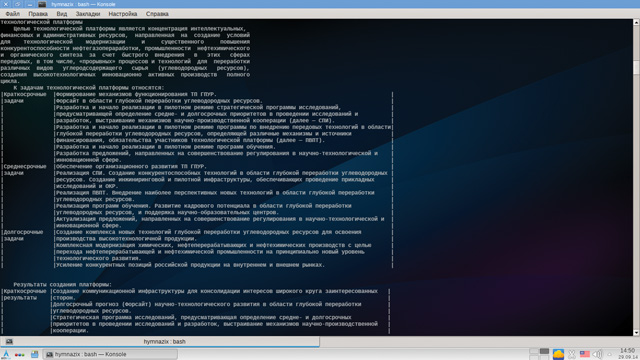Screen dimensions: 640x360
Task: Switch to Konsole via taskbar window button
Action: (x=110, y=354)
